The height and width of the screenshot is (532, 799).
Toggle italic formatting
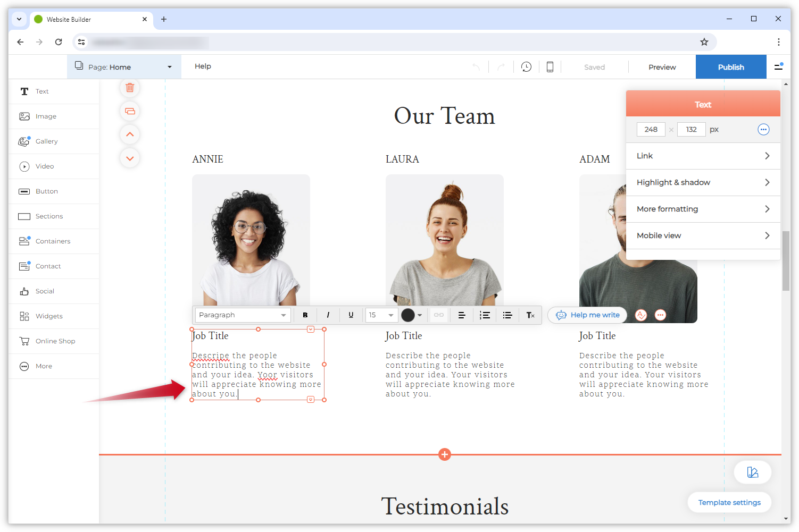pos(328,315)
